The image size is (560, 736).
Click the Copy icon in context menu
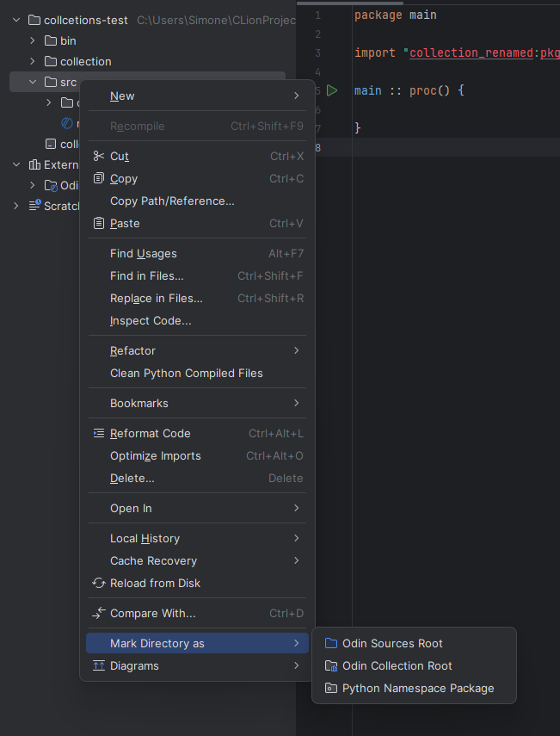click(98, 178)
